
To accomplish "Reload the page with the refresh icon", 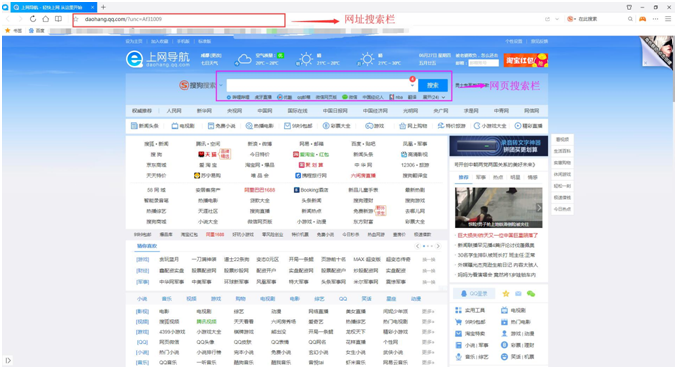I will pyautogui.click(x=33, y=19).
